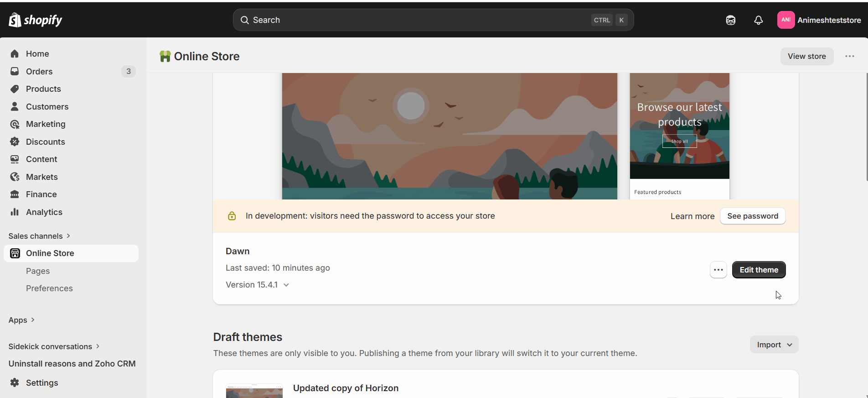Click the Content image icon
868x398 pixels.
[x=15, y=159]
